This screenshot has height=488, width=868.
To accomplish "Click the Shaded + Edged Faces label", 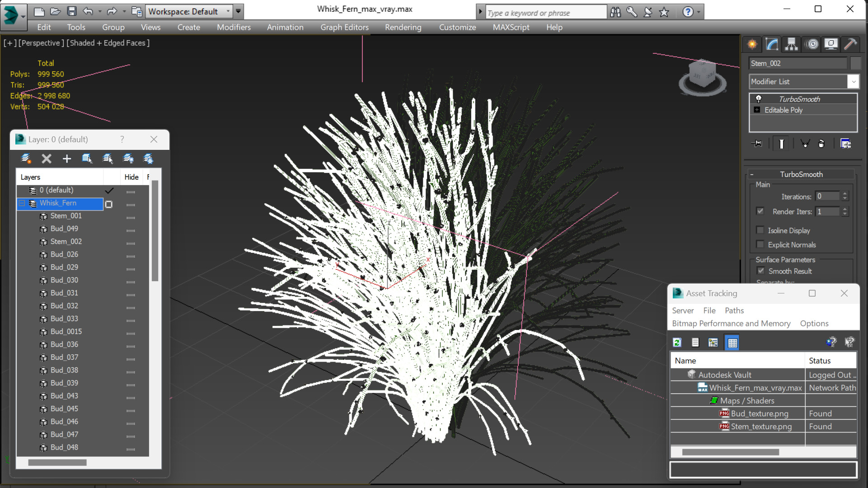I will coord(108,43).
